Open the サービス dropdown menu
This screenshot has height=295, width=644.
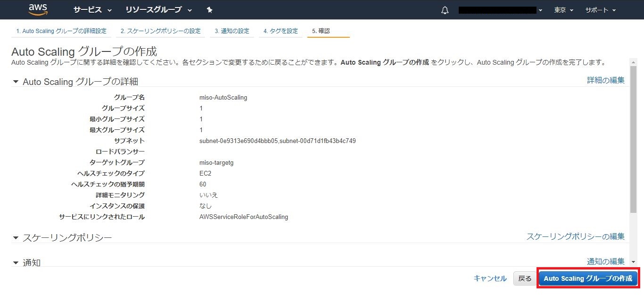(x=92, y=10)
